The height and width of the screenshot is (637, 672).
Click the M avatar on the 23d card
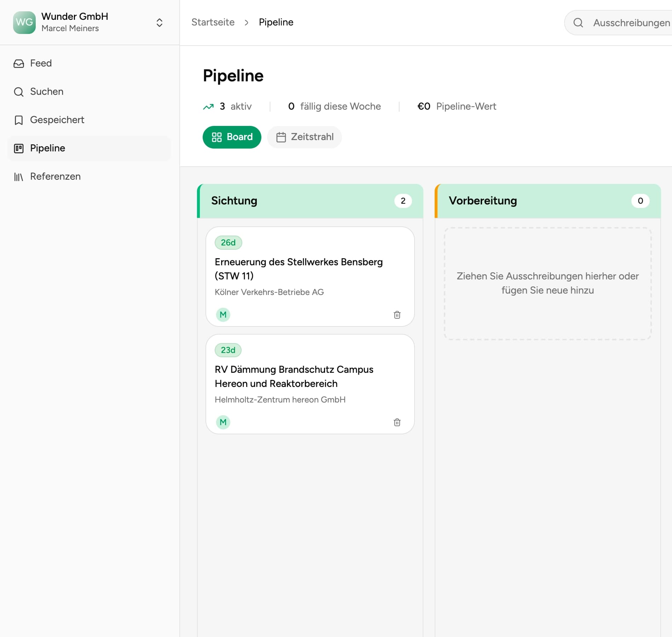pyautogui.click(x=223, y=422)
